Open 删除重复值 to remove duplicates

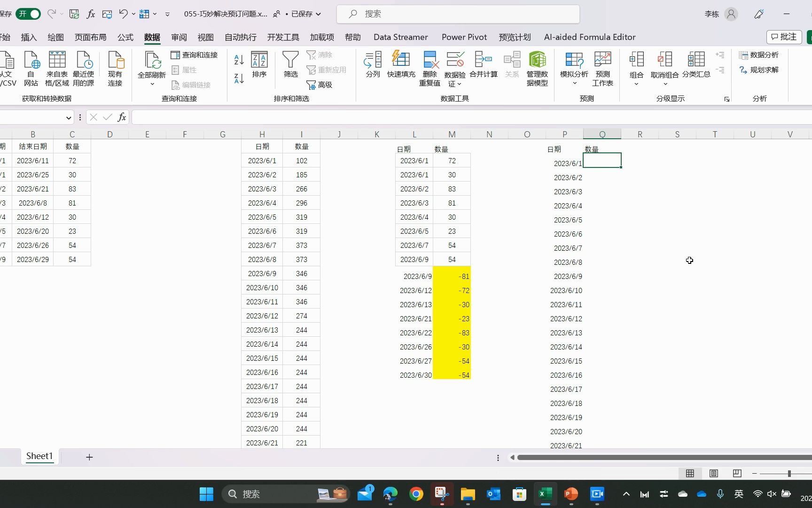(429, 68)
